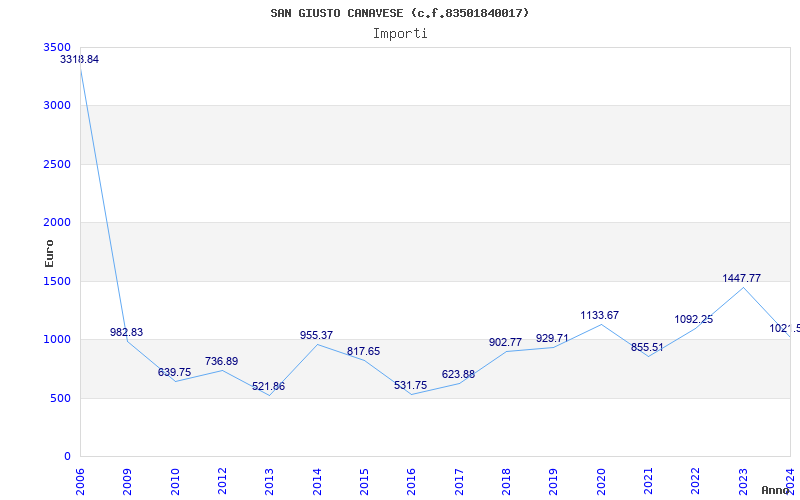Click the x-axis year 2010
800x500 pixels.
[175, 482]
